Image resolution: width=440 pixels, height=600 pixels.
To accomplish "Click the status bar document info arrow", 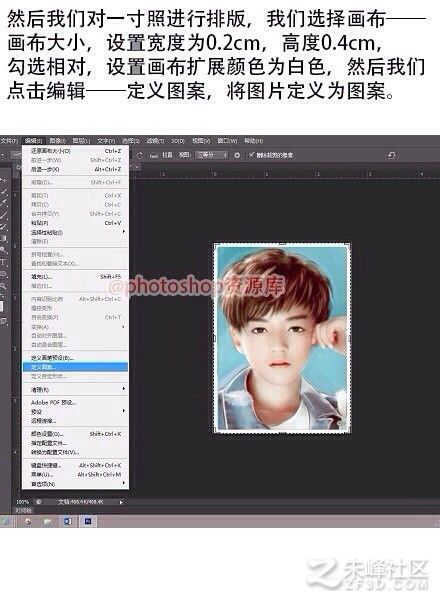I will coord(121,502).
